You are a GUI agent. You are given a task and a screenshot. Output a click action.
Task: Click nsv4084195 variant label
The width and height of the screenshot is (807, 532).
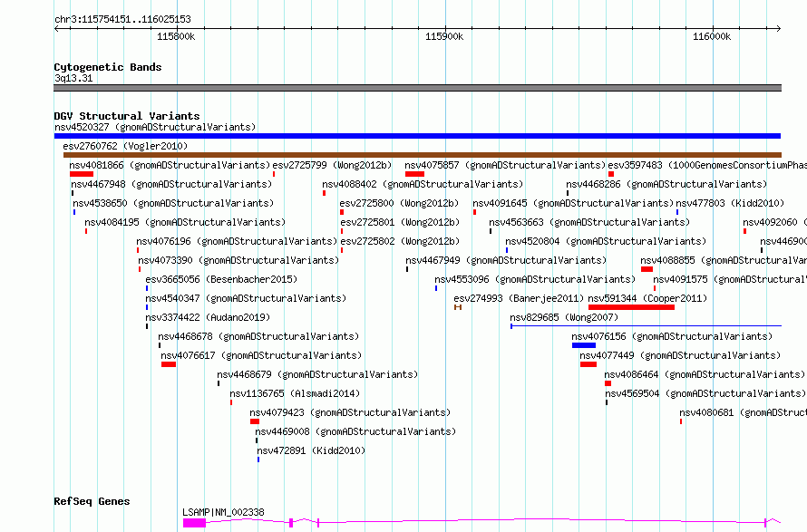[x=185, y=222]
